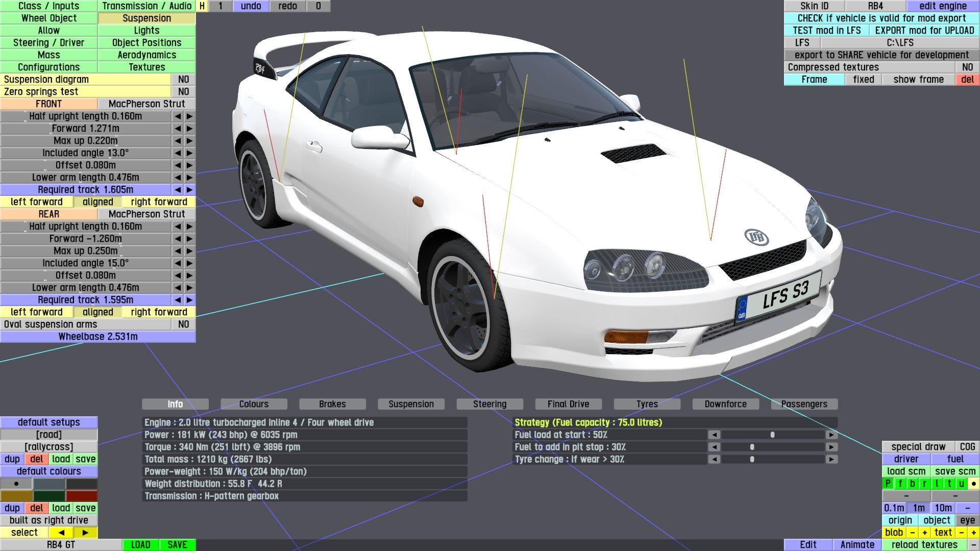Click the reload textures button
Image resolution: width=980 pixels, height=551 pixels.
pyautogui.click(x=924, y=545)
